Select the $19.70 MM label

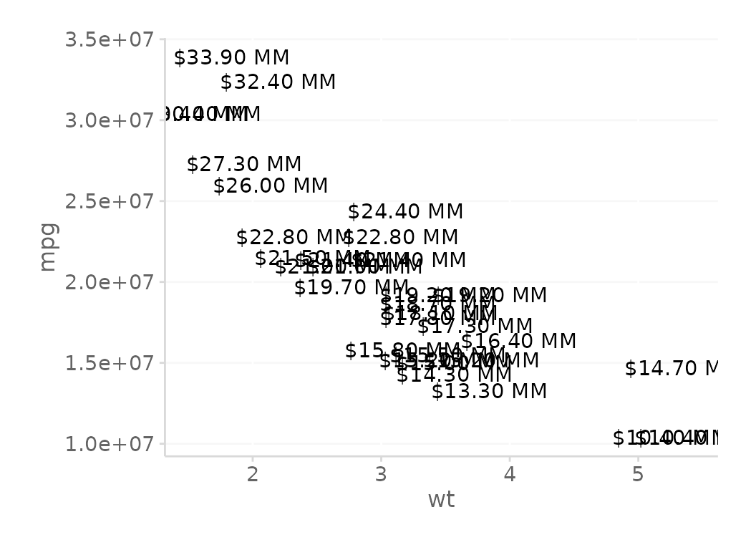(352, 288)
